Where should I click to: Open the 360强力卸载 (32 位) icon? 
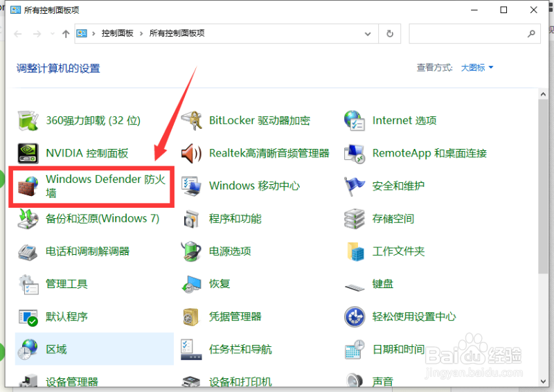[x=28, y=121]
